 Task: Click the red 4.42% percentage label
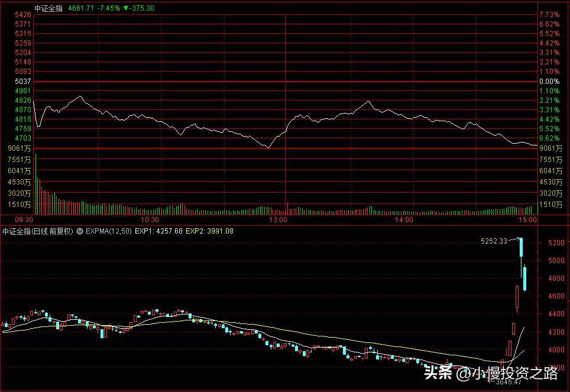coord(549,43)
